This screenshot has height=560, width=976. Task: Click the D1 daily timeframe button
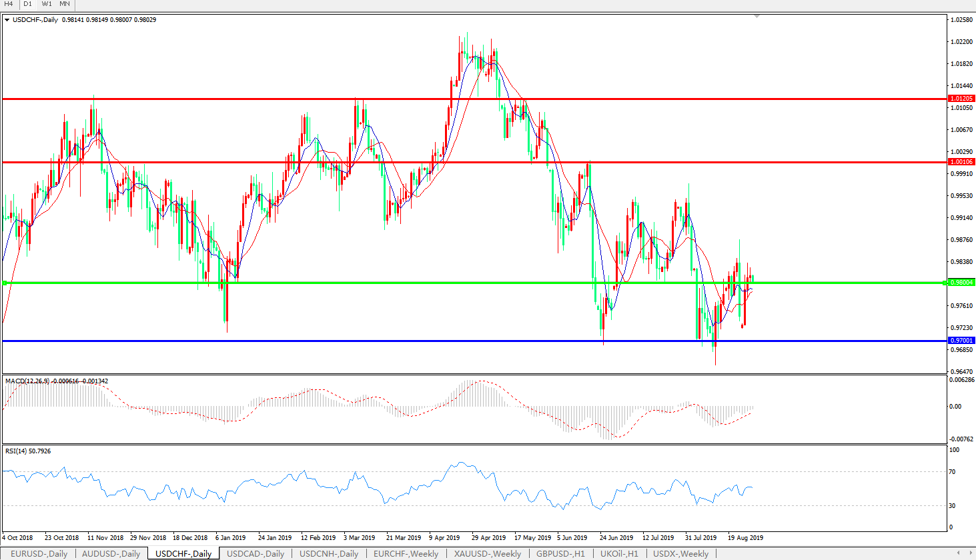28,4
